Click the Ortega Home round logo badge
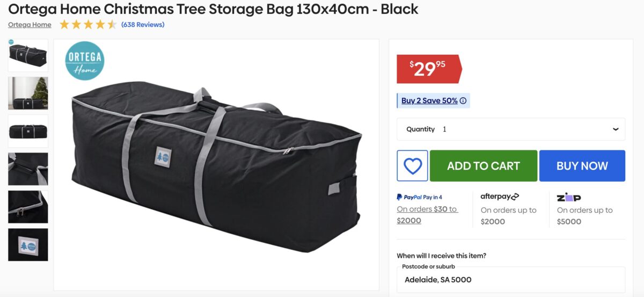 point(85,61)
